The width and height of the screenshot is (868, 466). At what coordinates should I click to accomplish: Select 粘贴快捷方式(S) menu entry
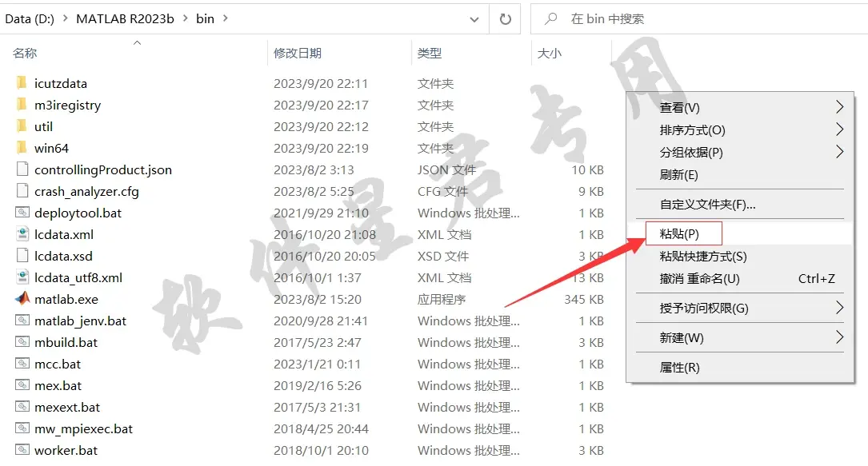coord(740,256)
